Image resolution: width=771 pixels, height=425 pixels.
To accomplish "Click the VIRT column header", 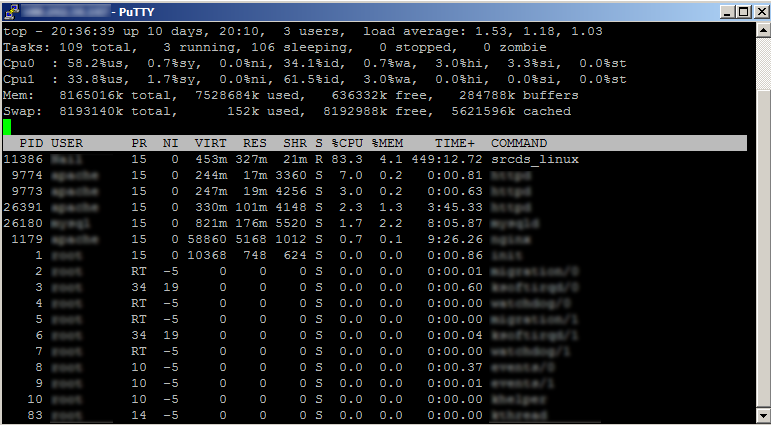I will coord(210,144).
